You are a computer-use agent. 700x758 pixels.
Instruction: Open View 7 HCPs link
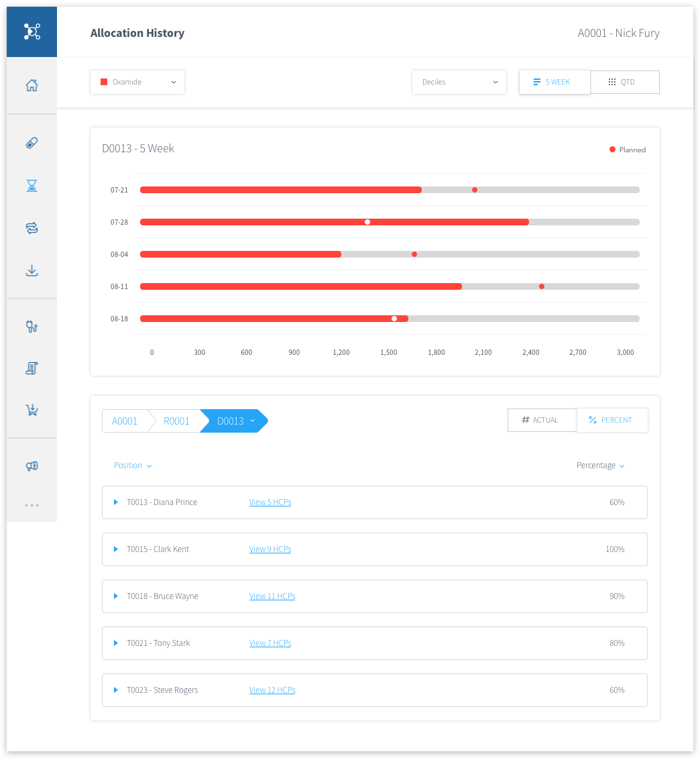pyautogui.click(x=270, y=643)
